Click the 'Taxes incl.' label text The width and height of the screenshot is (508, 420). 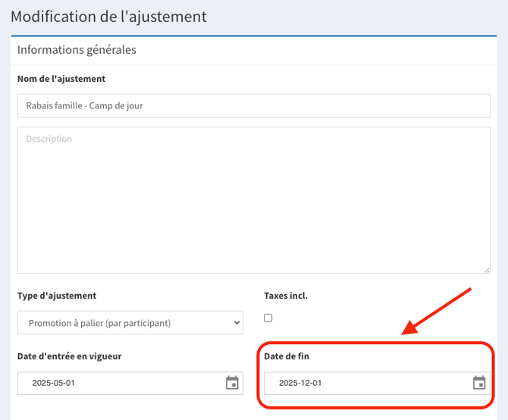[286, 296]
